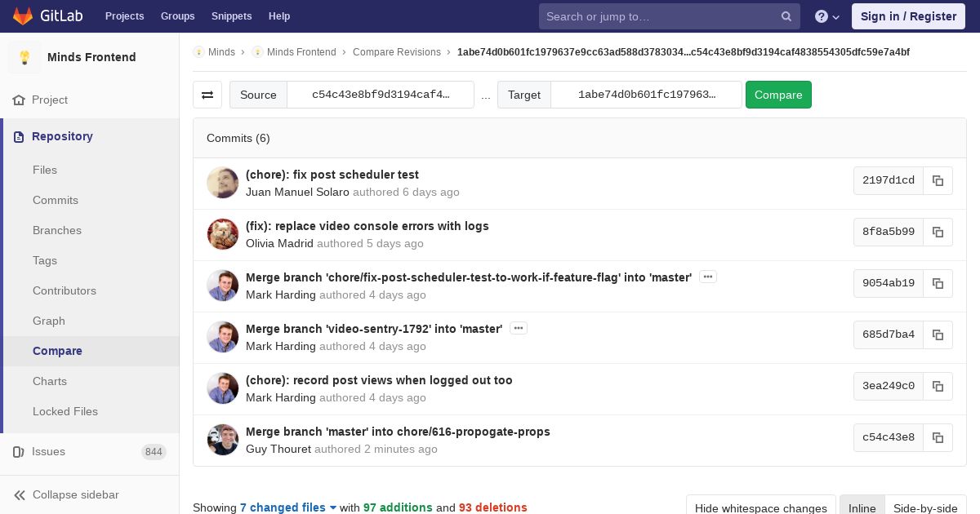Expand commit message for video-sentry-1792 merge
Screen dimensions: 980x514
click(519, 328)
